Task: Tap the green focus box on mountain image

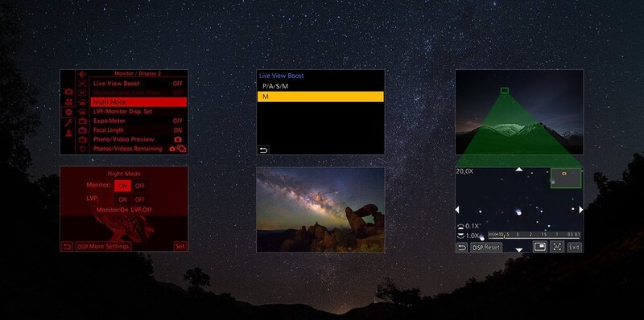Action: (505, 90)
